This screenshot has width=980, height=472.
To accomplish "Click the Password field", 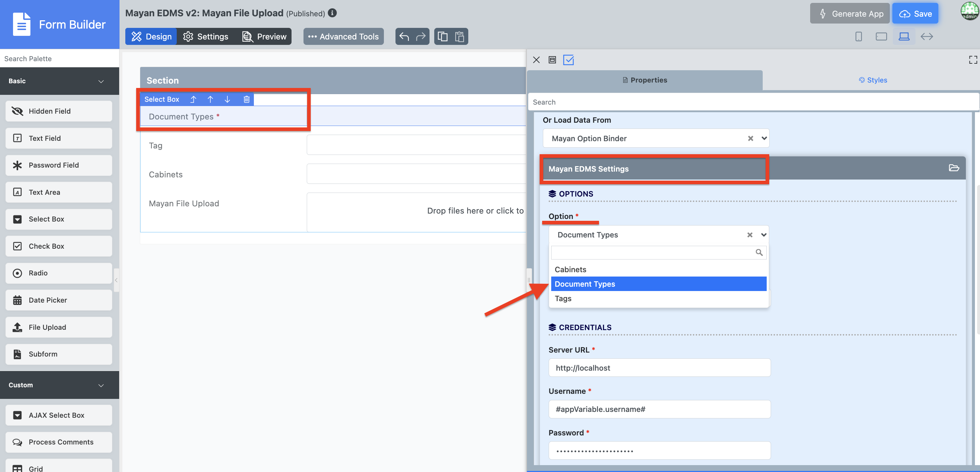I will point(659,451).
